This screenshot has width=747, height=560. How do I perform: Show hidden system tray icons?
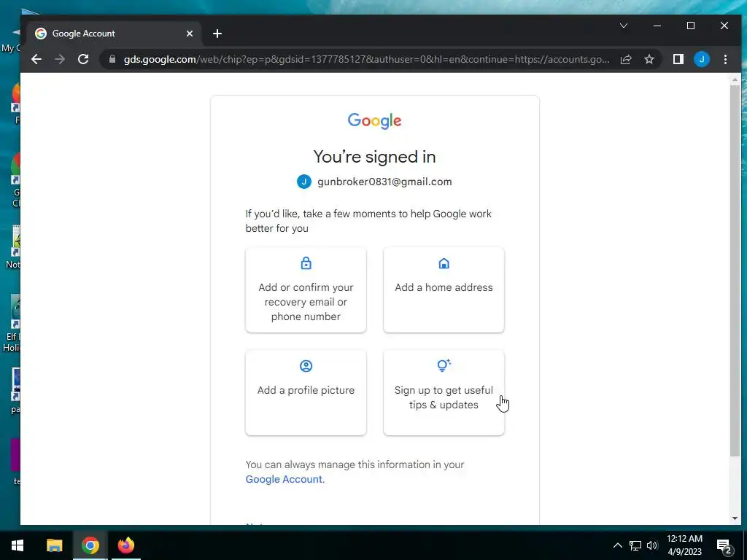pyautogui.click(x=617, y=545)
